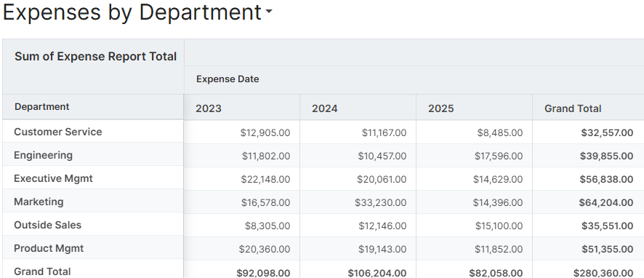Select the Engineering row label
644x278 pixels.
(x=93, y=155)
